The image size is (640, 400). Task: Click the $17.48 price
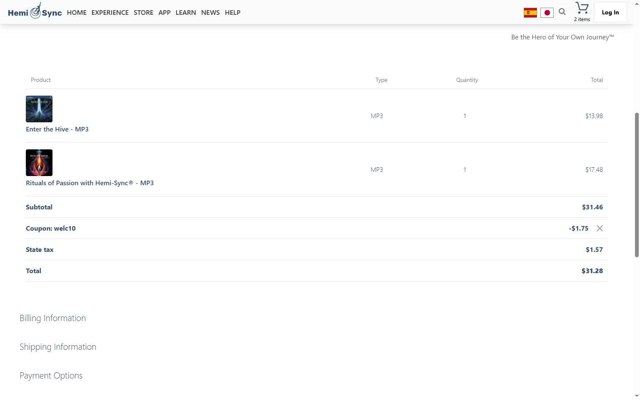pyautogui.click(x=594, y=169)
